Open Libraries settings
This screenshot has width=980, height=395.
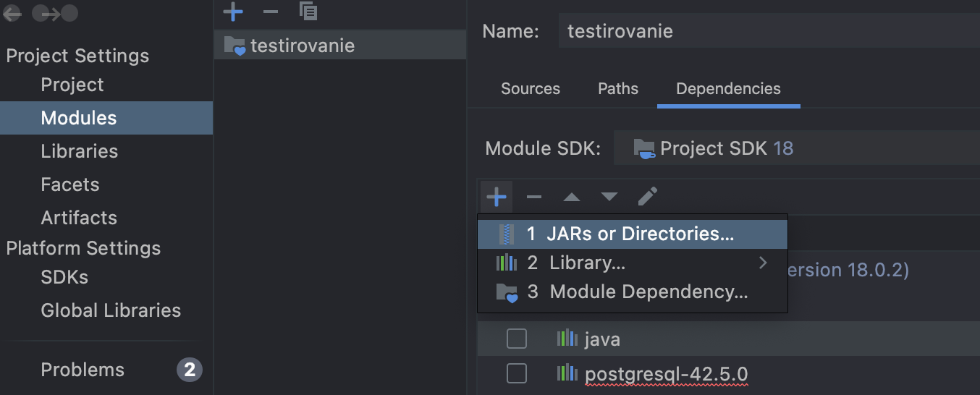(80, 151)
